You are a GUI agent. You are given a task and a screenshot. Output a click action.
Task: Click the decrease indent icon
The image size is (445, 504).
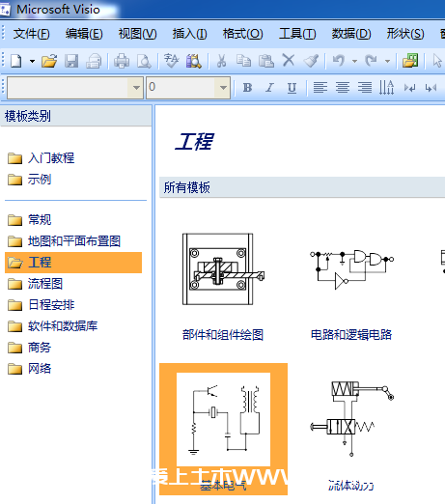[x=409, y=88]
